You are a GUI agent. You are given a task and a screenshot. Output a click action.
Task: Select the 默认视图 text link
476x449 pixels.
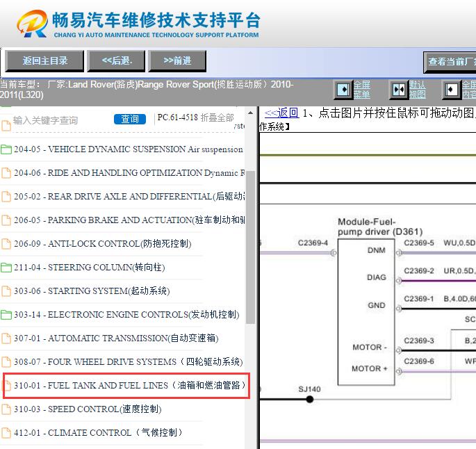pyautogui.click(x=417, y=90)
